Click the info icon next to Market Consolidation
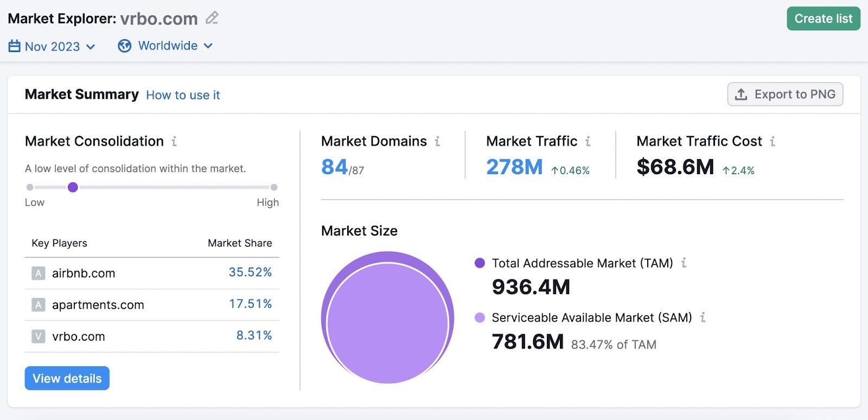868x420 pixels. coord(174,142)
